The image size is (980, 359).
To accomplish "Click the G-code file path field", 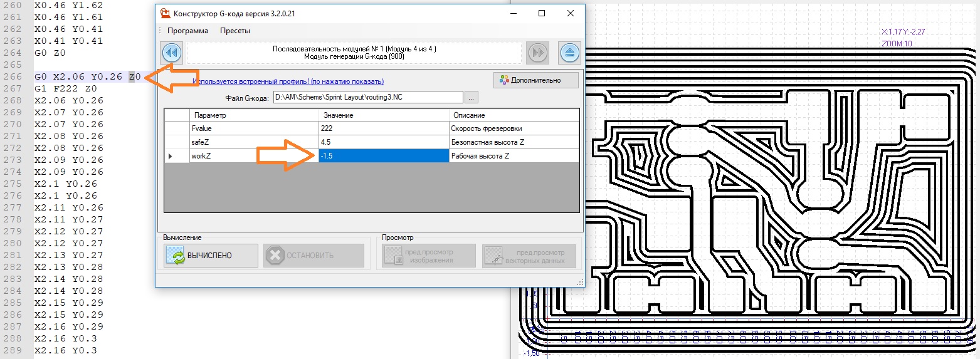I will 368,97.
